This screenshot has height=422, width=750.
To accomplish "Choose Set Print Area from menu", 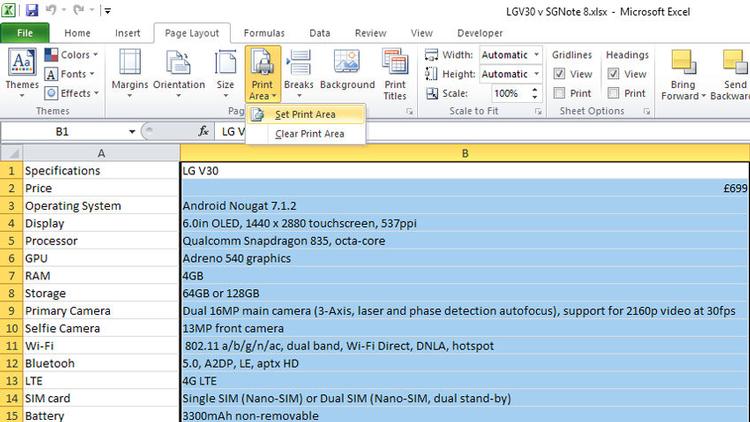I will [306, 115].
